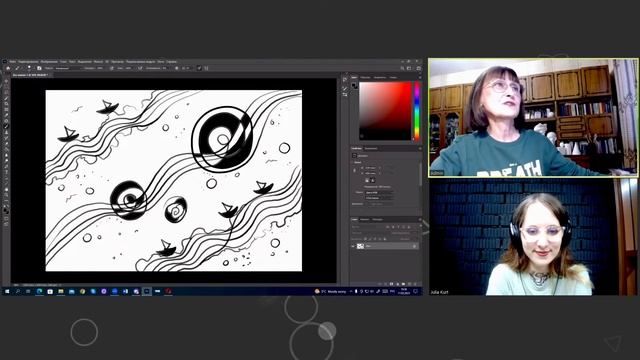Toggle the lock on Фон layer
Image resolution: width=640 pixels, height=360 pixels.
414,246
